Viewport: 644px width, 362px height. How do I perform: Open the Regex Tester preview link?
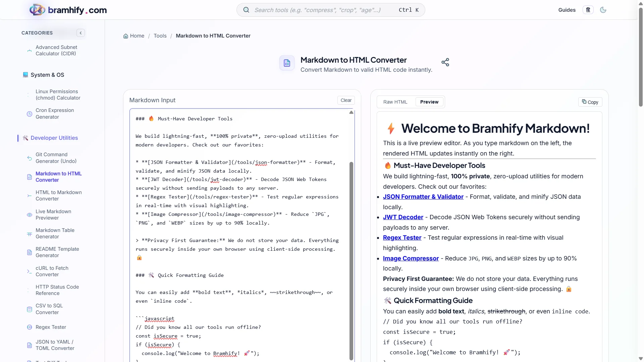402,238
